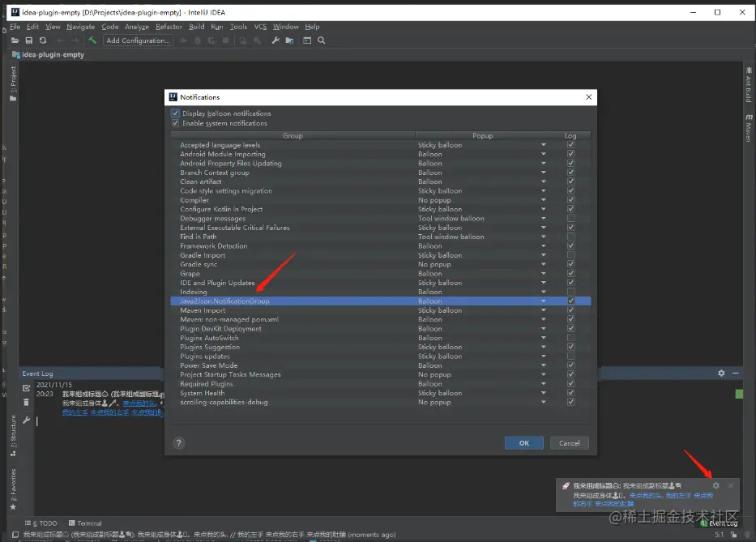Open the Project tool window sidebar
This screenshot has width=756, height=542.
point(13,84)
